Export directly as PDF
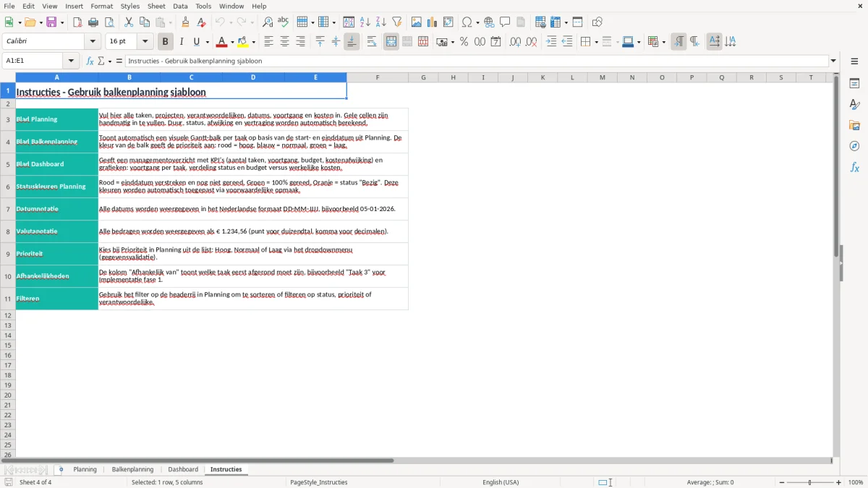The image size is (868, 488). (x=77, y=22)
